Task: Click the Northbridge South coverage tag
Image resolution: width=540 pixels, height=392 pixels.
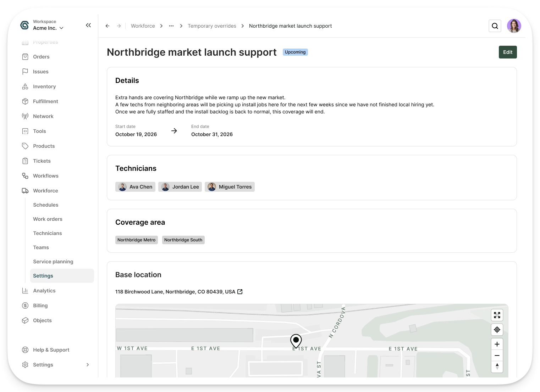Action: (183, 240)
